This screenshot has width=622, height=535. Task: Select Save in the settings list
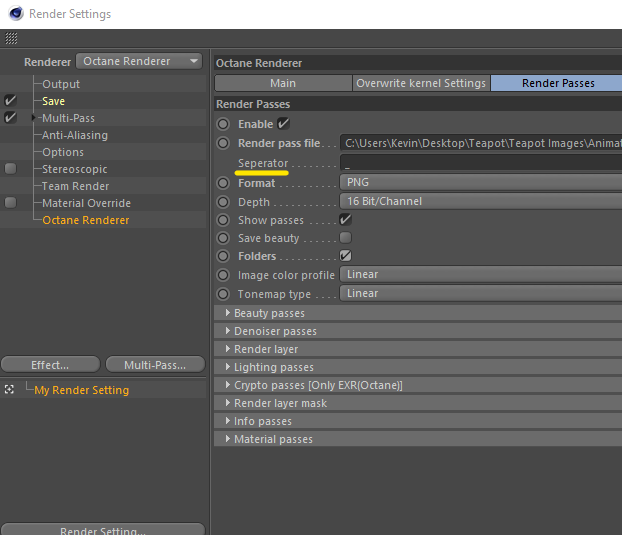click(54, 101)
